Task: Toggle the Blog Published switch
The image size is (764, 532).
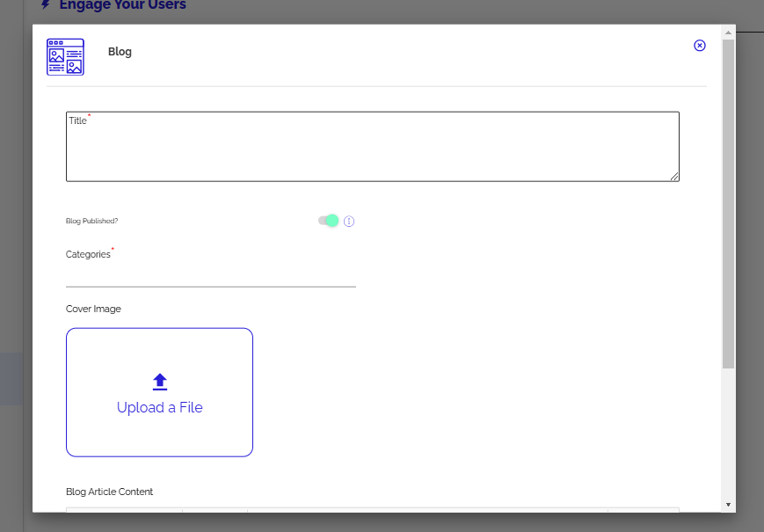Action: click(329, 221)
